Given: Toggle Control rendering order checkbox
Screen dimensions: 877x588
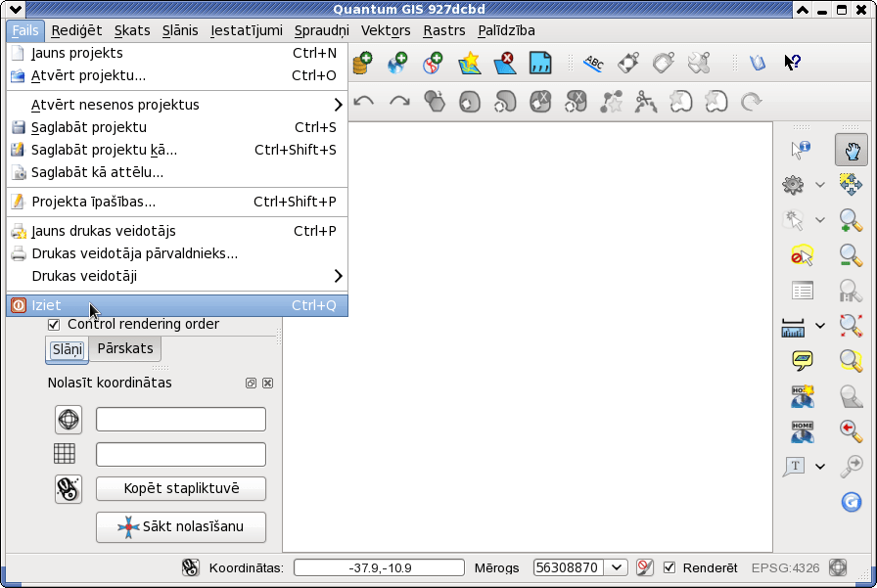Looking at the screenshot, I should tap(54, 324).
